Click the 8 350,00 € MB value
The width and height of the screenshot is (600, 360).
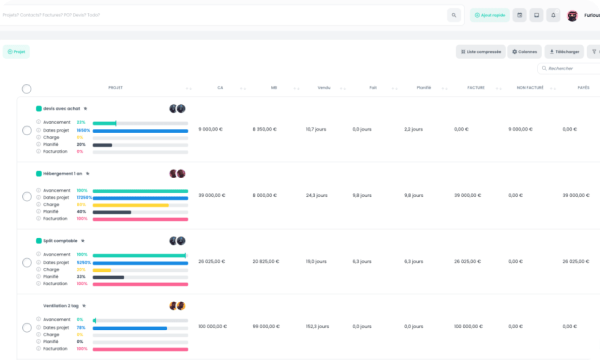pyautogui.click(x=264, y=129)
